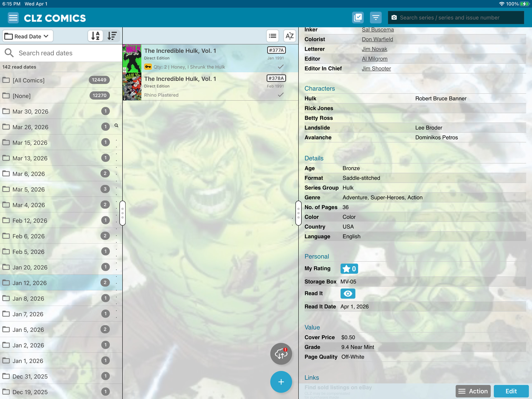Viewport: 532px width, 399px height.
Task: Open the hamburger main menu
Action: [13, 18]
